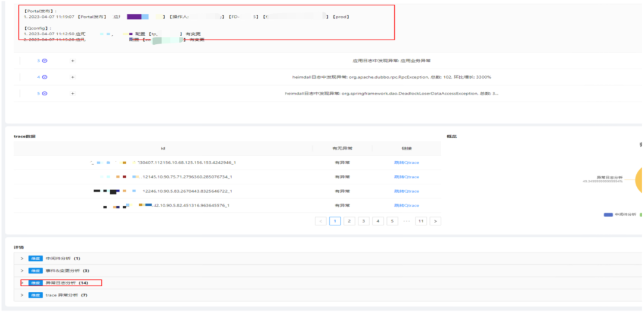
Task: Select the DeadlockLoserDataAccessException log row text
Action: 391,93
